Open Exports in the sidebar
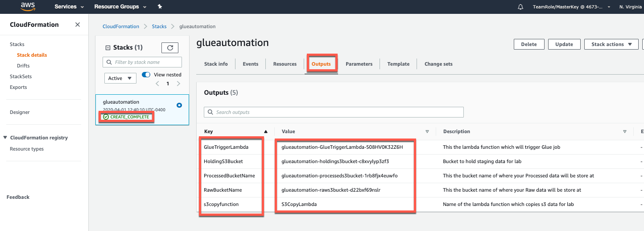 point(18,87)
